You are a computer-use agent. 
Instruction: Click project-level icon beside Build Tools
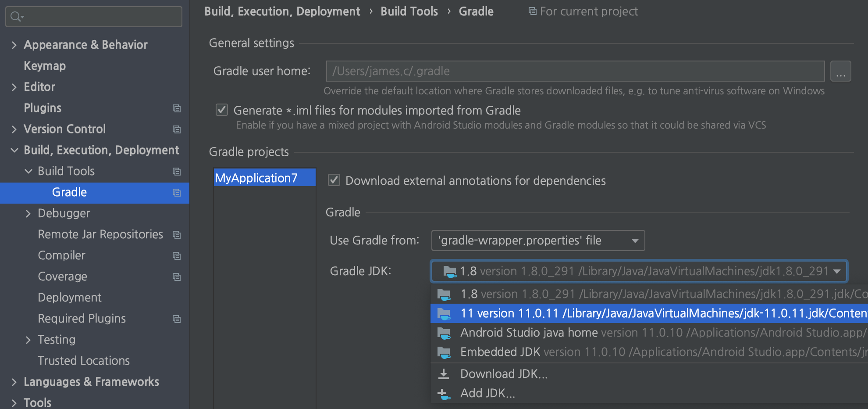[177, 171]
